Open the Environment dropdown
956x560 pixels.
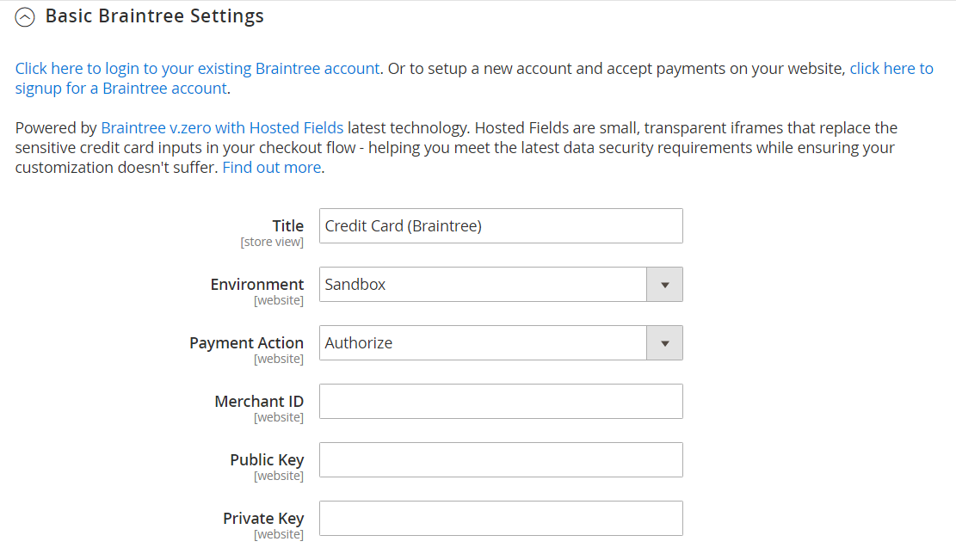tap(501, 285)
